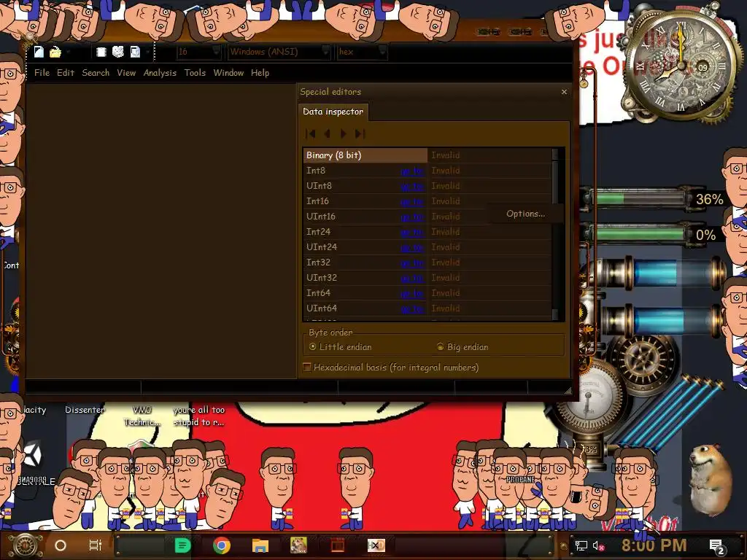Screen dimensions: 747x560
Task: Click the go to link for Int32
Action: pyautogui.click(x=412, y=262)
